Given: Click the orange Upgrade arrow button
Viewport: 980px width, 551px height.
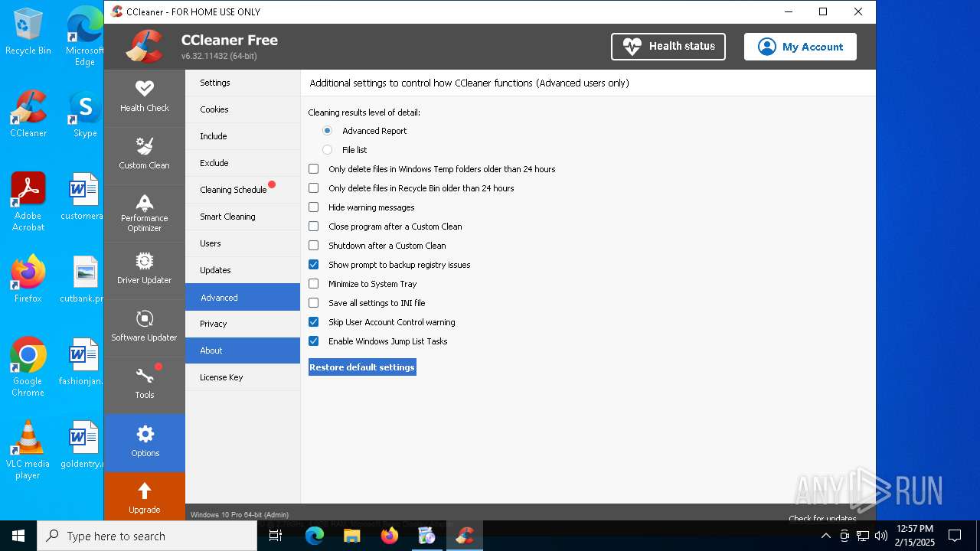Looking at the screenshot, I should (145, 497).
